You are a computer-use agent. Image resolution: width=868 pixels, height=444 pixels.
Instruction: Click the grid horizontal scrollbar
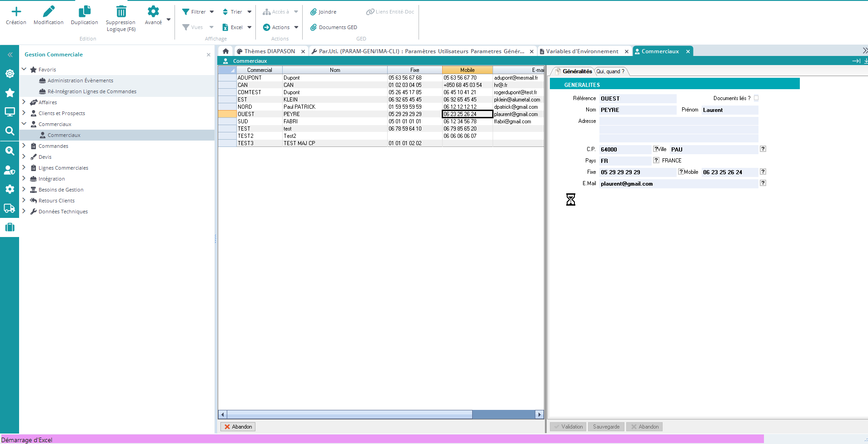(349, 414)
